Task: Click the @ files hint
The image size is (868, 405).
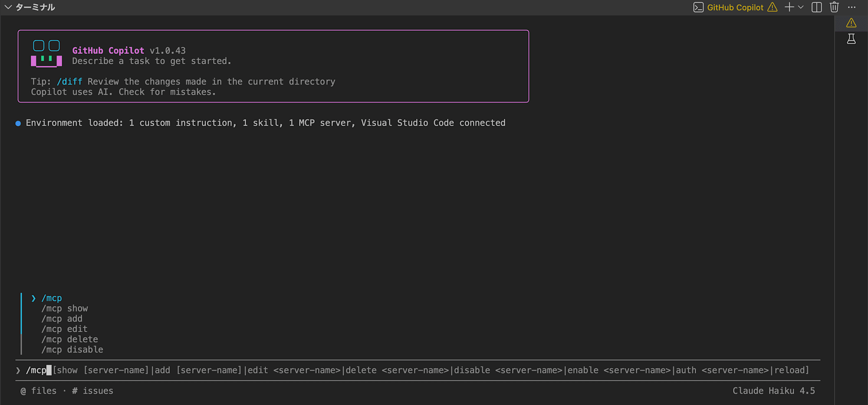Action: pyautogui.click(x=39, y=391)
